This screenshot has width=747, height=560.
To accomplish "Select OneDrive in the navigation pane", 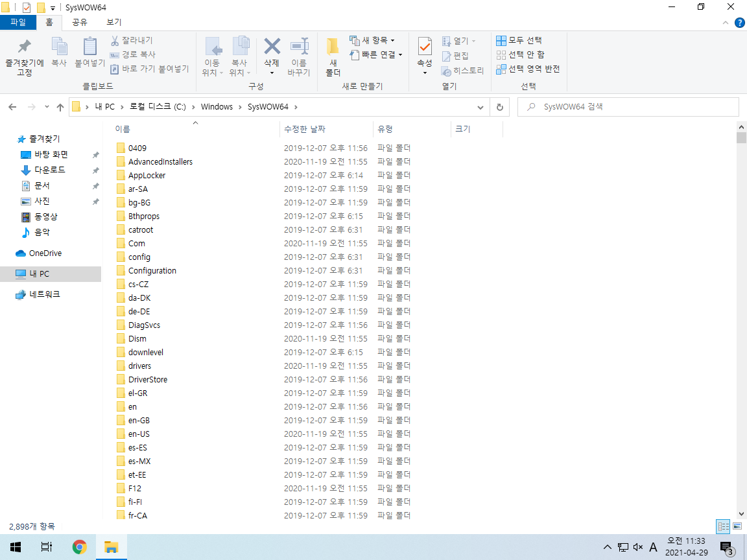I will click(39, 253).
